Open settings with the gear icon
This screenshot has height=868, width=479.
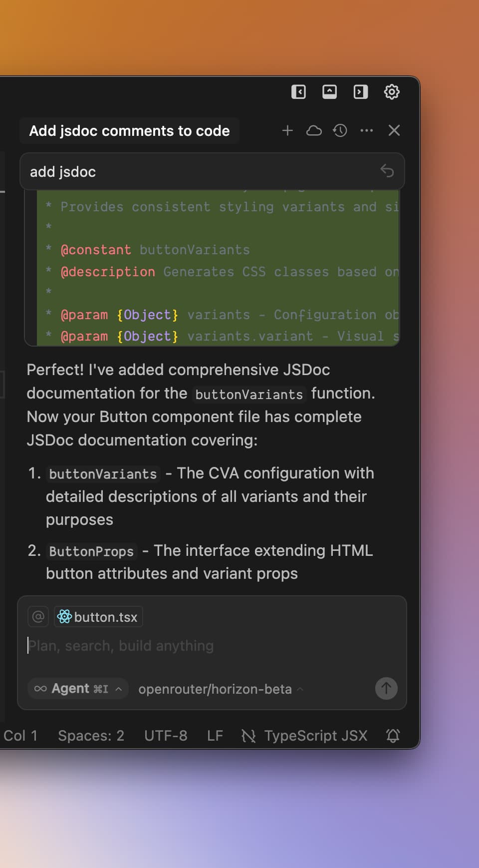coord(392,92)
